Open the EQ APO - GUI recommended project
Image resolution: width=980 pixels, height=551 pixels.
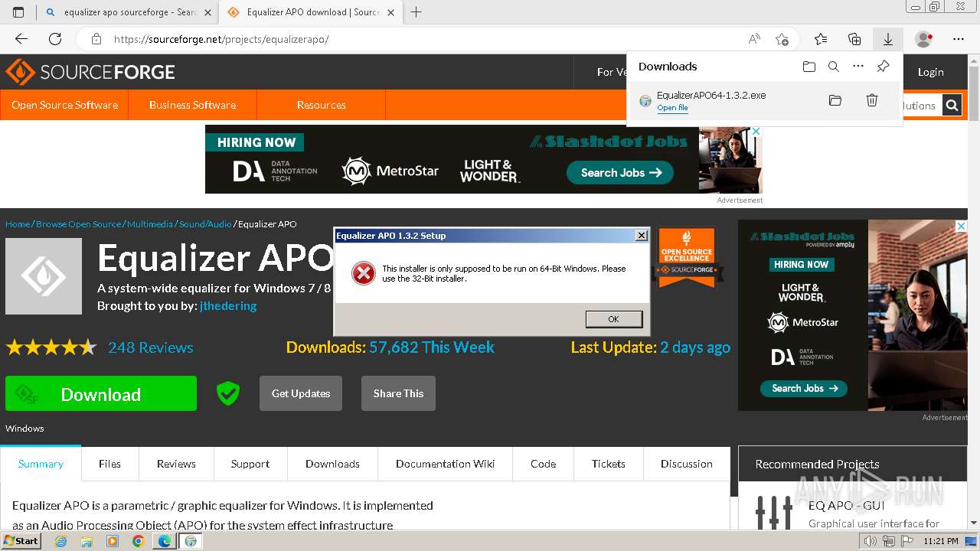click(x=846, y=505)
